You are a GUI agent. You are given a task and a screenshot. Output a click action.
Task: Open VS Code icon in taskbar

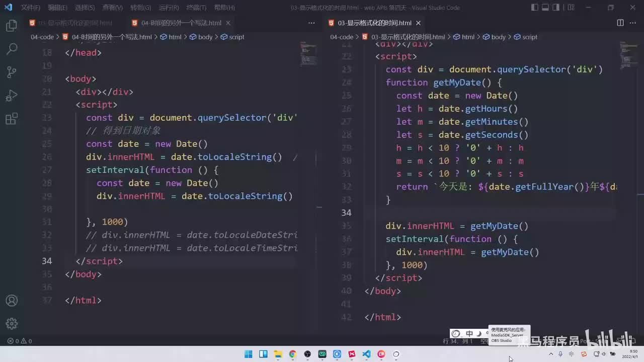tap(366, 354)
